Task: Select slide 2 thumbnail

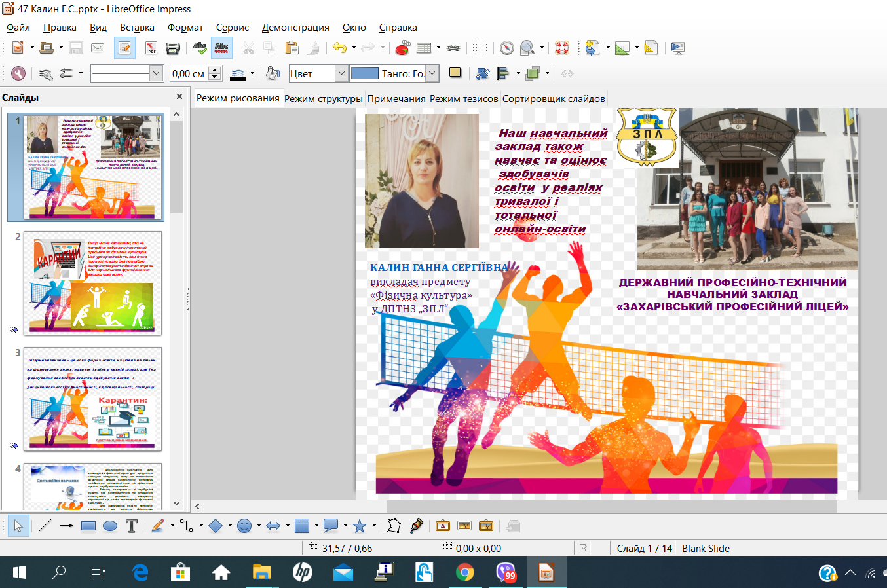Action: tap(92, 283)
